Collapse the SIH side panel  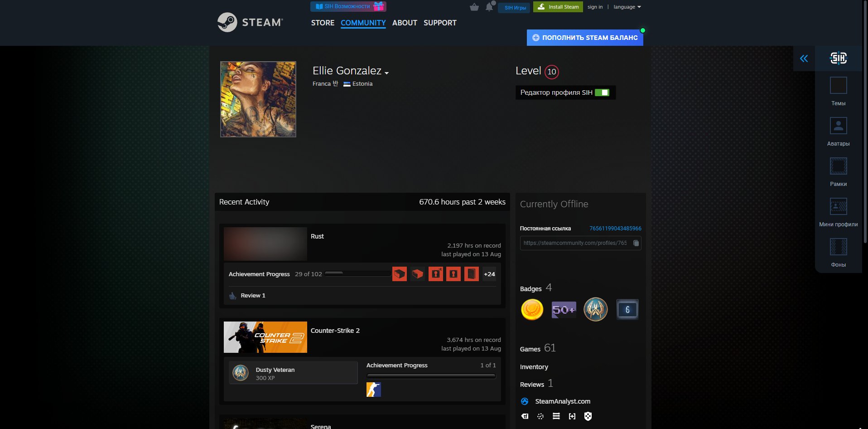tap(804, 58)
